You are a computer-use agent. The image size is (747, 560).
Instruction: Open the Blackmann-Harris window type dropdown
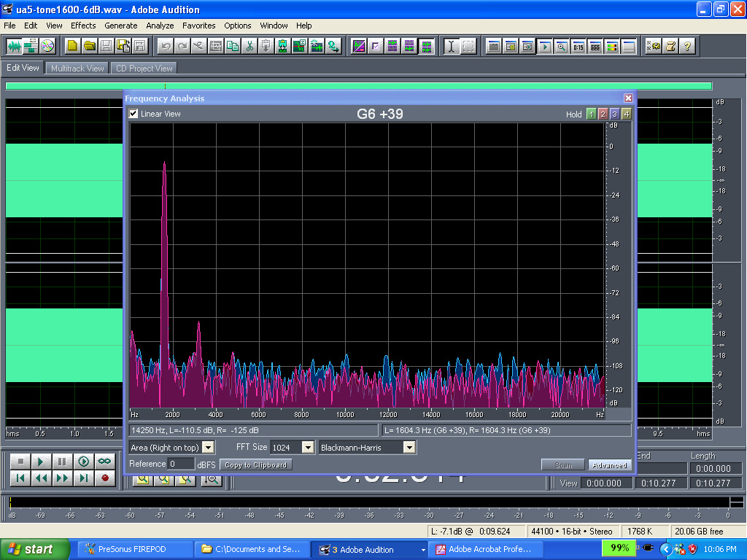click(x=409, y=447)
